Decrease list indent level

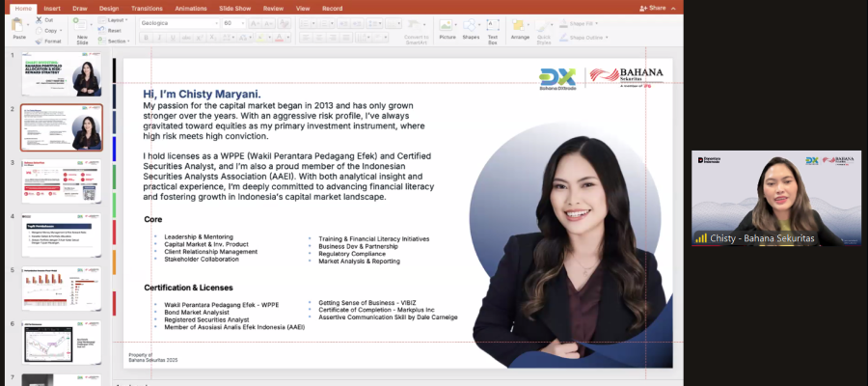pos(342,23)
